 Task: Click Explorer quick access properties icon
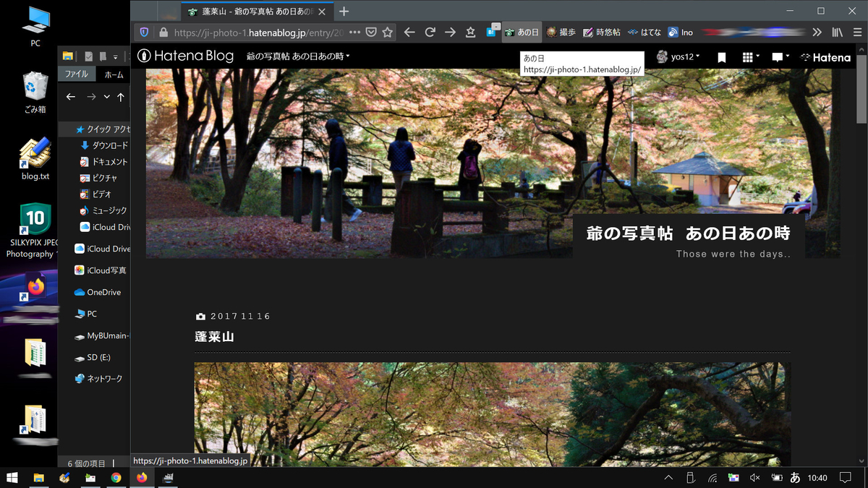tap(89, 56)
